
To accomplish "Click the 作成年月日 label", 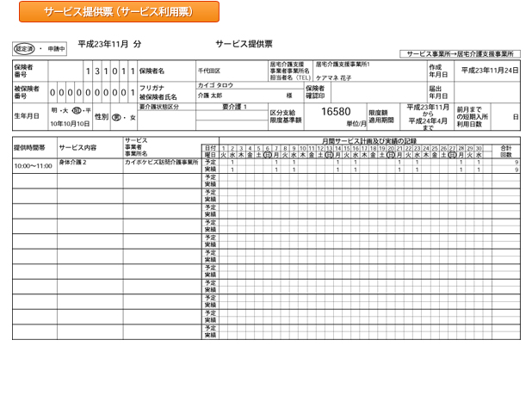I will point(438,71).
